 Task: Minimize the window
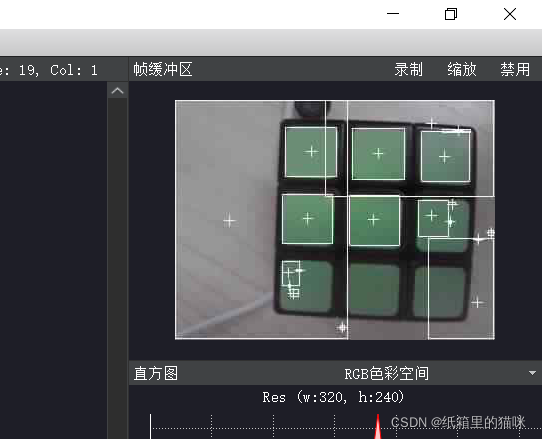[x=393, y=14]
